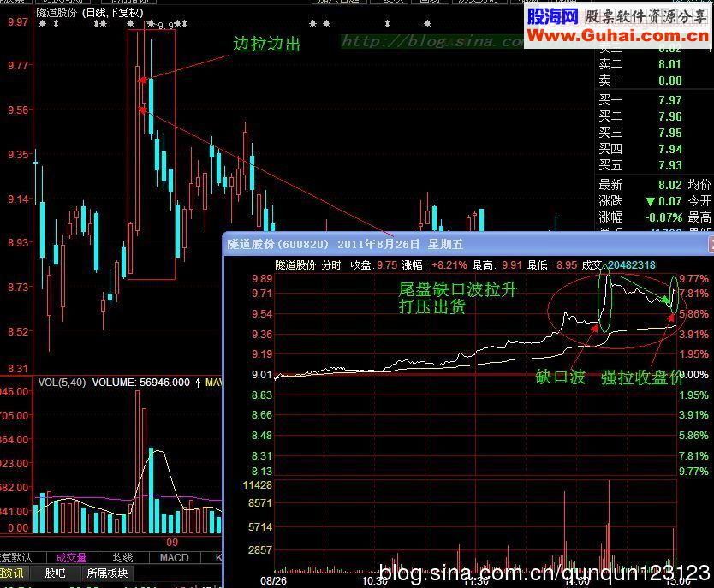Click the leftmost star info marker above daily chart
Image resolution: width=714 pixels, height=588 pixels.
42,24
